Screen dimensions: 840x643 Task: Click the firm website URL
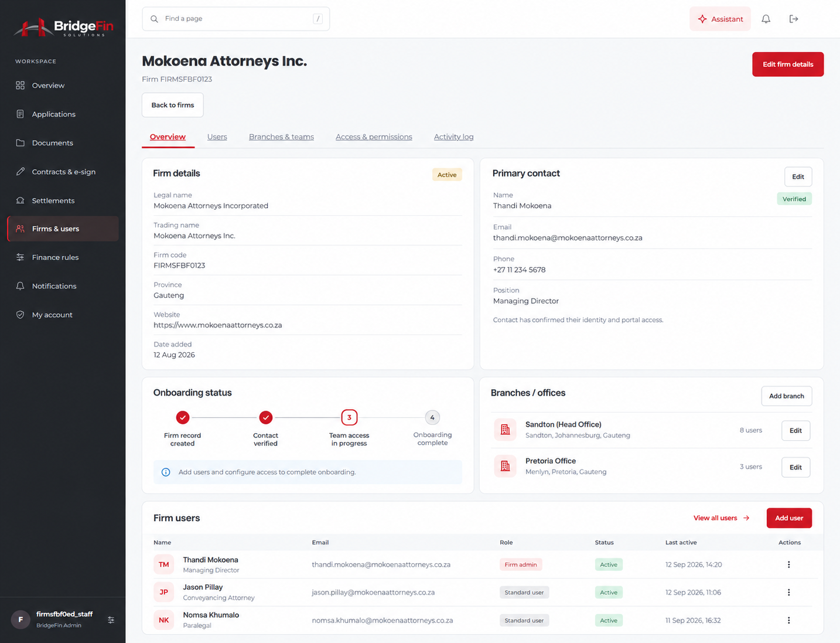218,325
